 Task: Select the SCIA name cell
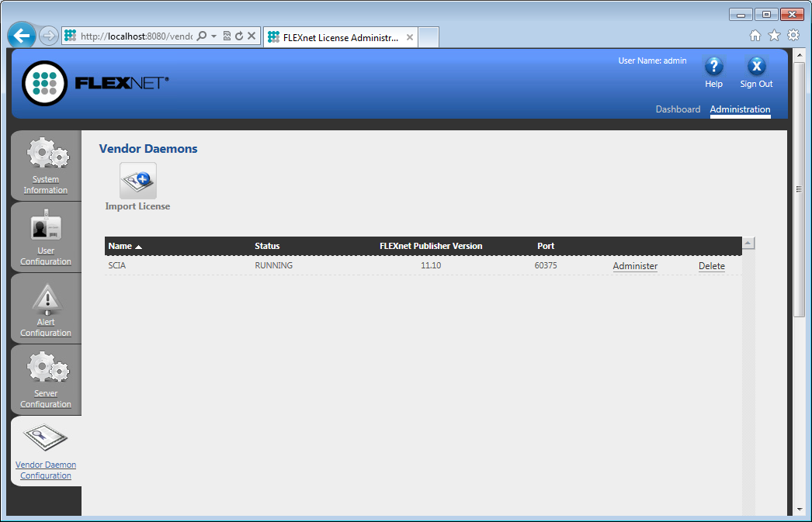117,265
